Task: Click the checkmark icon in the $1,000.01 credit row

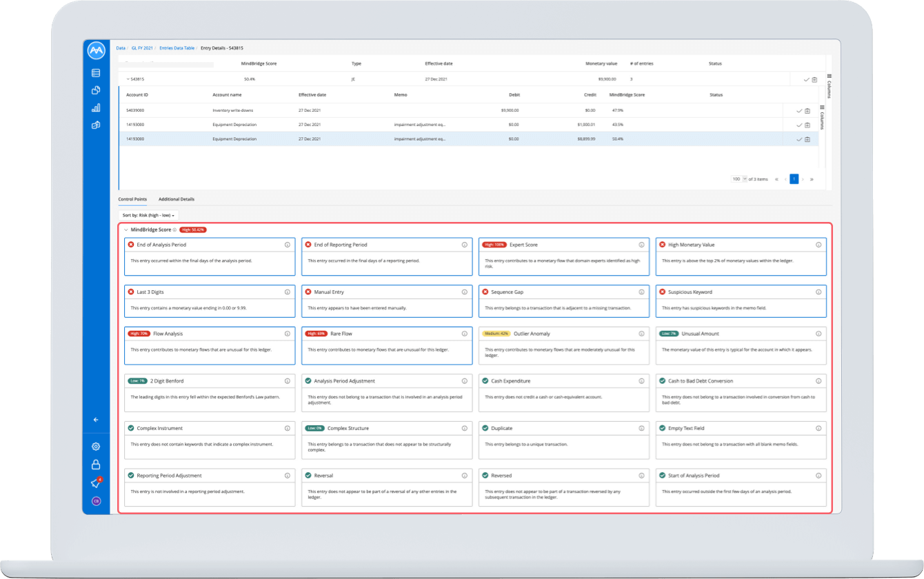Action: [799, 125]
